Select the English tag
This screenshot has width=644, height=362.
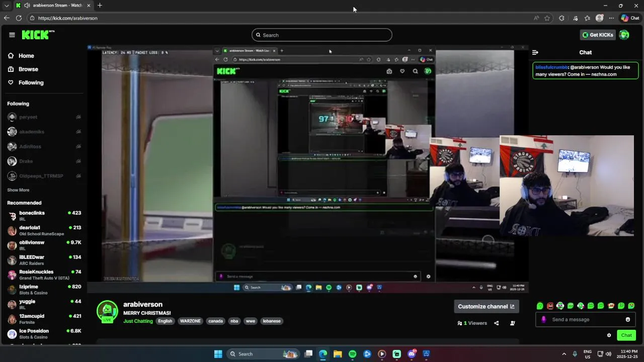(x=165, y=321)
